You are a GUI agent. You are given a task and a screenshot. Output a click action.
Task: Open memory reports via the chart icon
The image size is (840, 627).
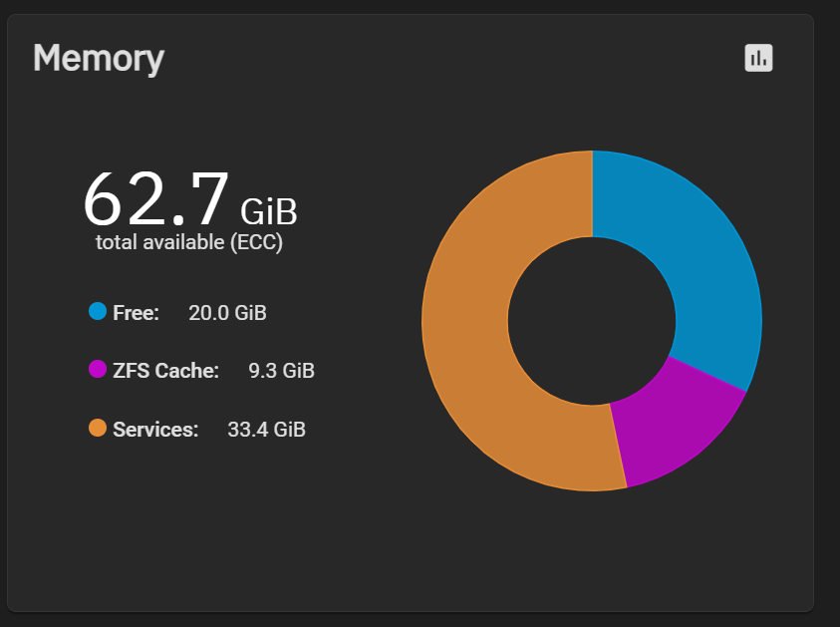758,58
